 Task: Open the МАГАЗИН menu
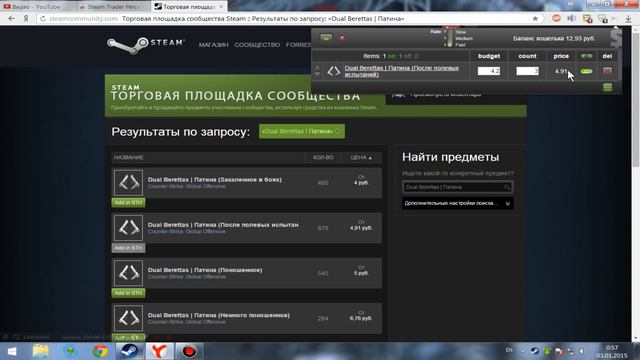213,44
